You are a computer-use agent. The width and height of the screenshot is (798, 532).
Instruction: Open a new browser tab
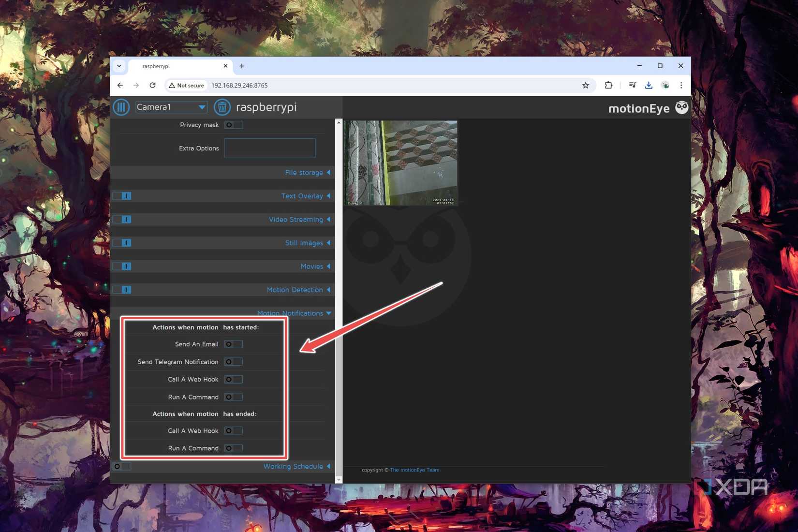coord(242,66)
